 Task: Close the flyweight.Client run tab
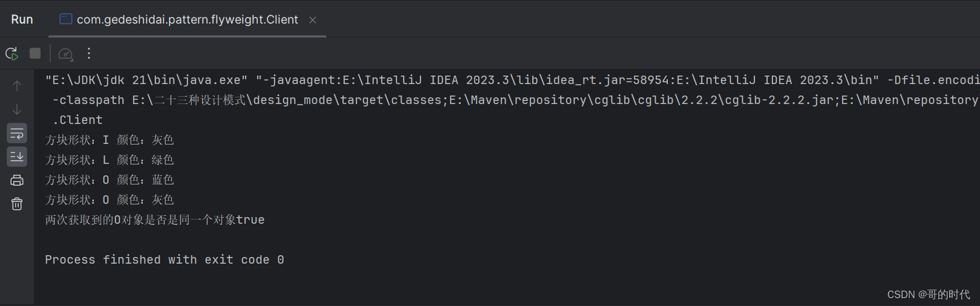tap(313, 20)
